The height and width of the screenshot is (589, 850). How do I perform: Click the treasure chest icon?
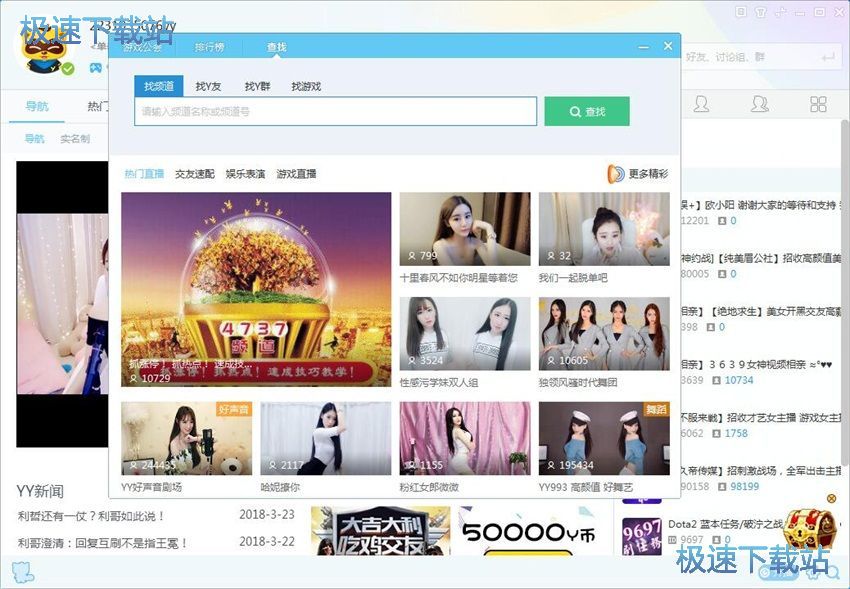(810, 528)
